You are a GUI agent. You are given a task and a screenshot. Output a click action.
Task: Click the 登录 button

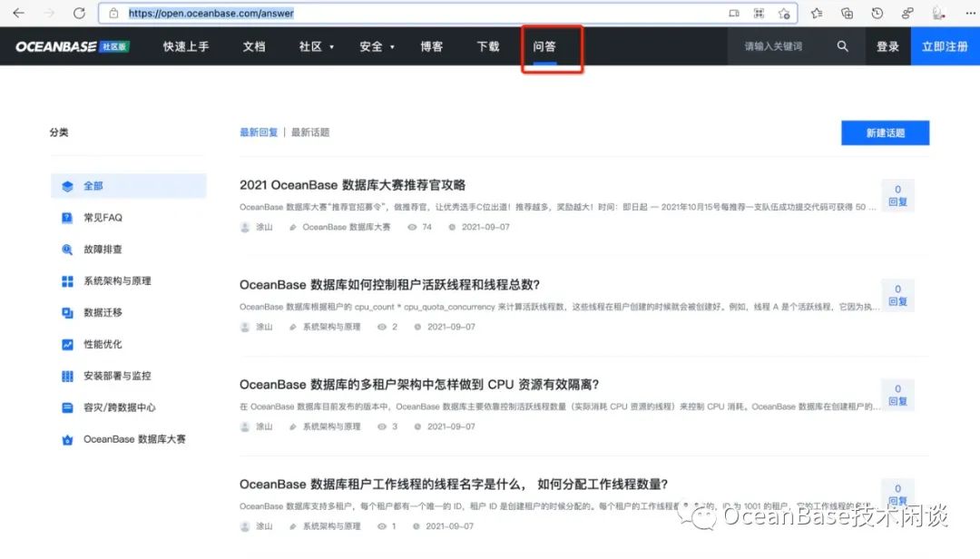click(x=887, y=46)
